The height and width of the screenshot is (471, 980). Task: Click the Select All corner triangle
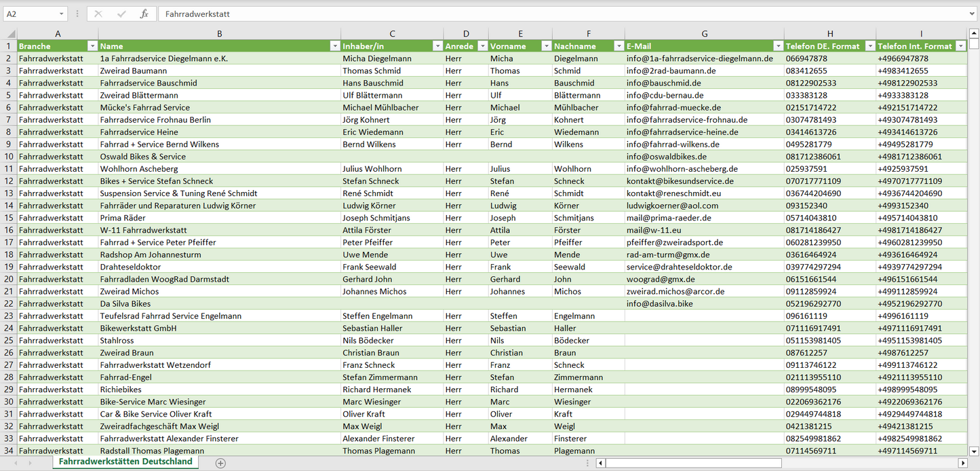(x=9, y=34)
